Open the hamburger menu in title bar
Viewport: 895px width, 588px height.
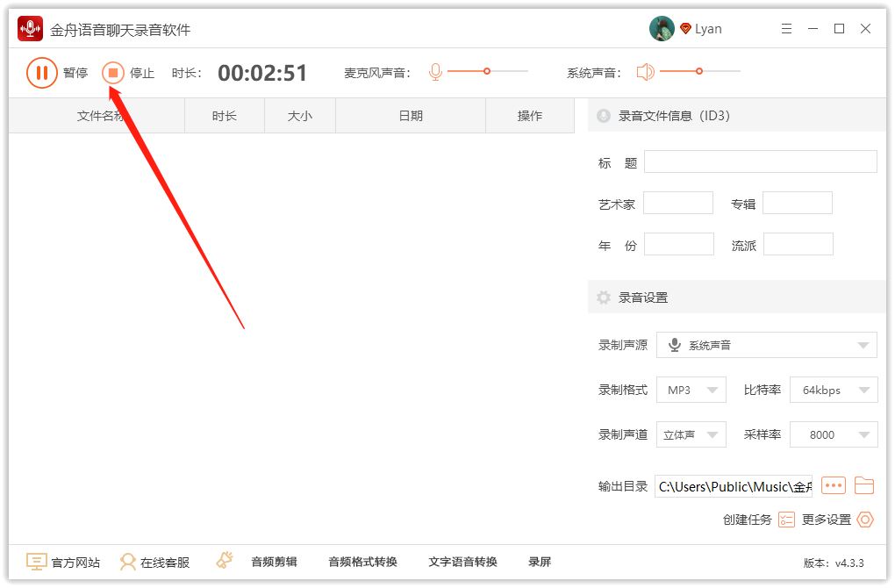[x=786, y=29]
